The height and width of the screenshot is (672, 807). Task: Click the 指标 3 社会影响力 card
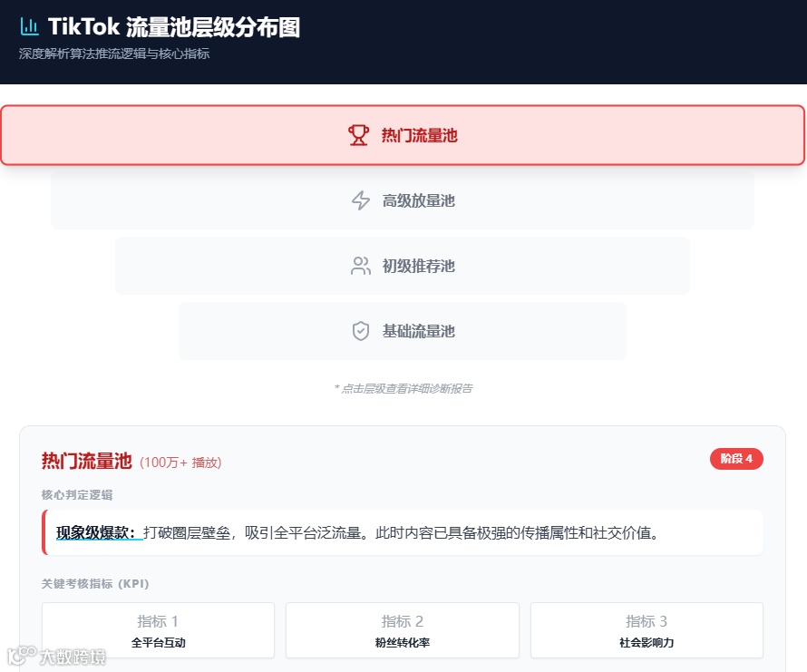pyautogui.click(x=647, y=630)
